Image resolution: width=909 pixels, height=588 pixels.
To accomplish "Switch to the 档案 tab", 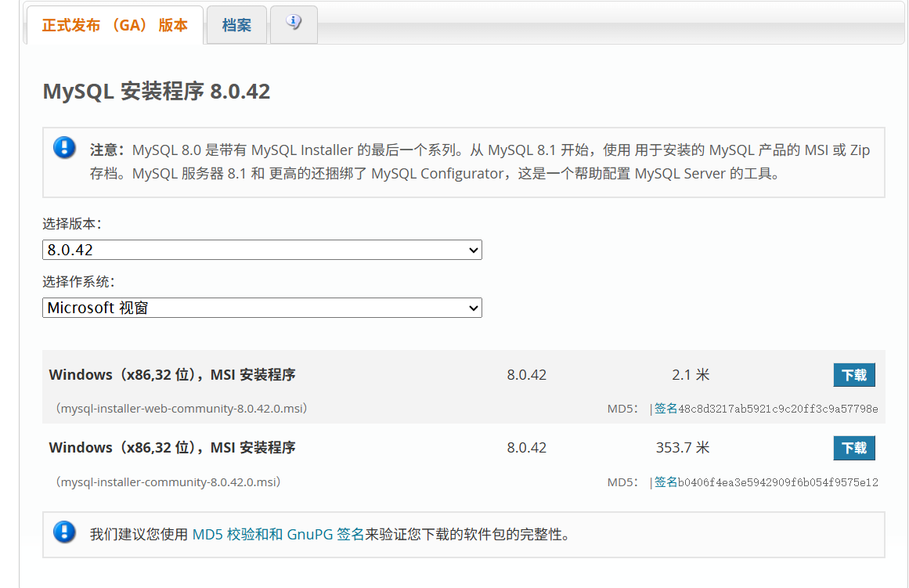I will pos(236,25).
